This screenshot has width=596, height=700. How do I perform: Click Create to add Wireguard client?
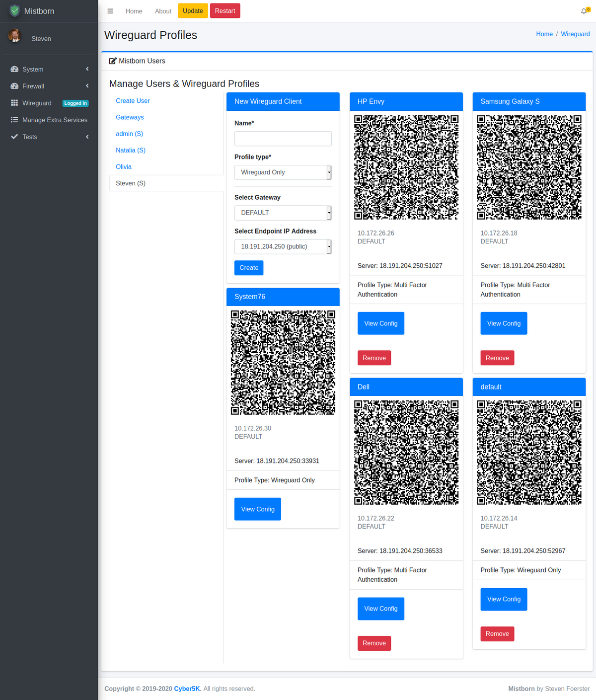point(249,268)
